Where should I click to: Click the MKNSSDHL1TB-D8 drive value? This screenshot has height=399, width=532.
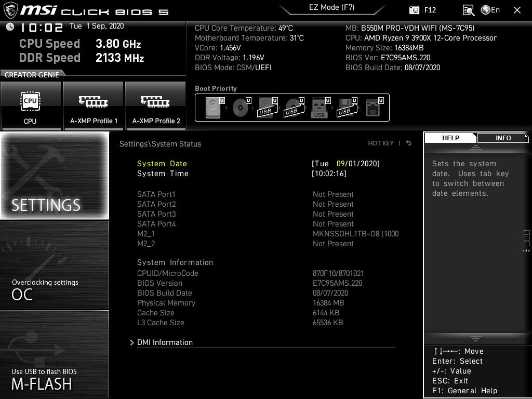[355, 234]
